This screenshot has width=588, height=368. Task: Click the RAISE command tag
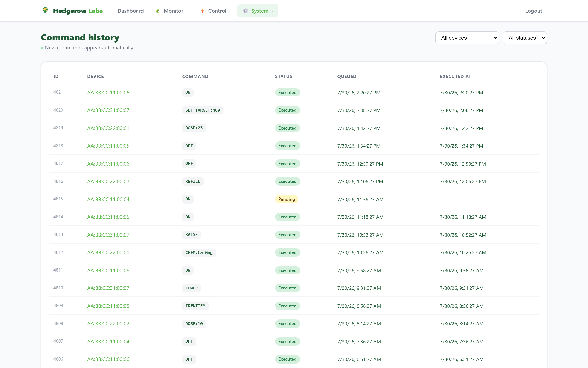tap(192, 235)
